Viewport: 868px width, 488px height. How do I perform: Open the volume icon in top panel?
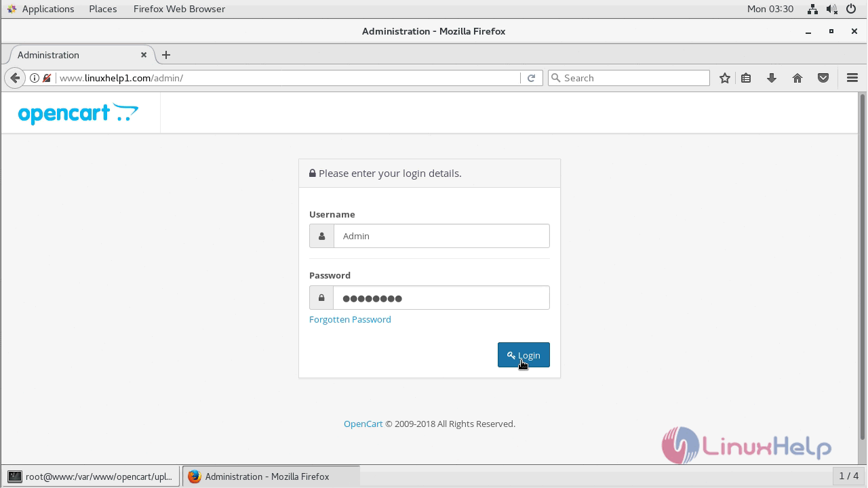coord(832,9)
